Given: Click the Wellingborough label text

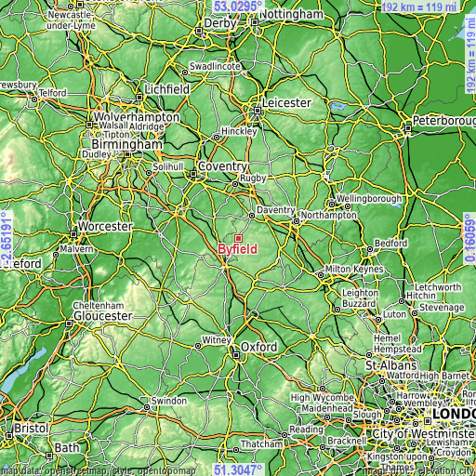Looking at the screenshot, I should click(369, 199).
